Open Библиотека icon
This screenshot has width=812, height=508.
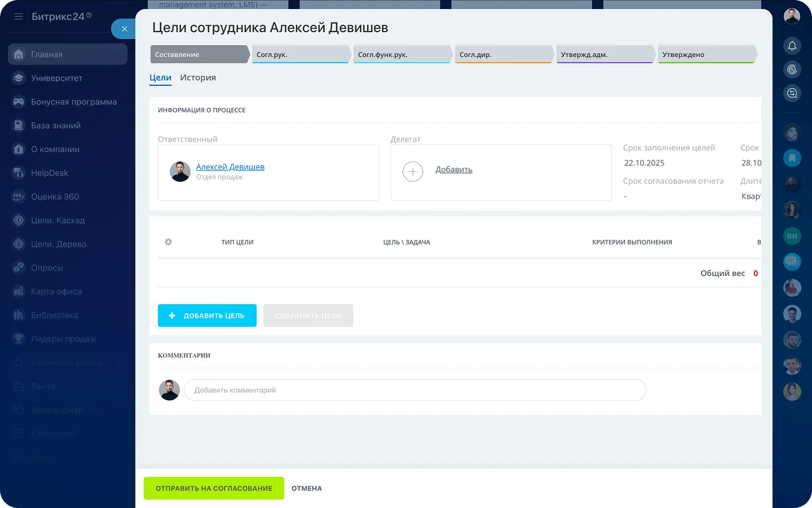click(19, 315)
